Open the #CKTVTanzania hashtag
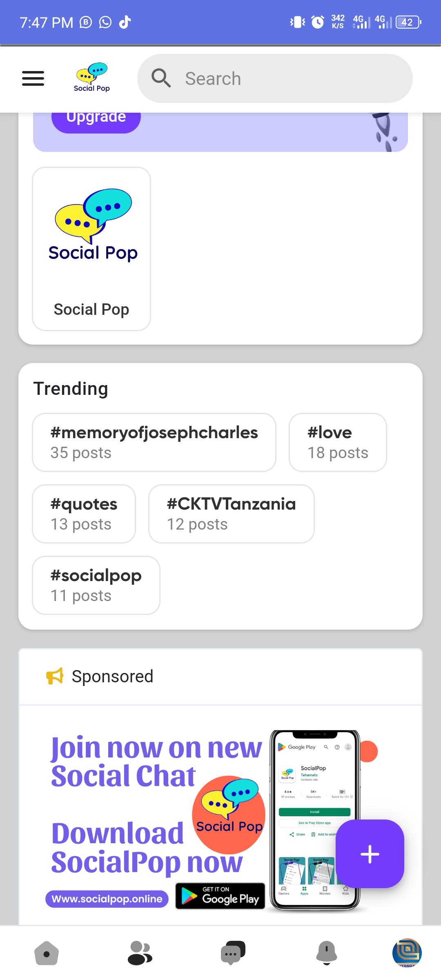 (231, 514)
